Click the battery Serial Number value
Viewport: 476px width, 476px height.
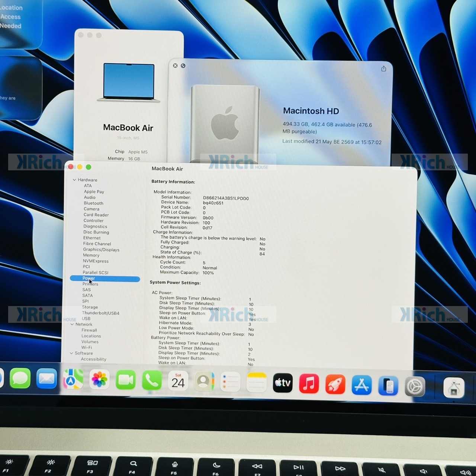point(226,198)
